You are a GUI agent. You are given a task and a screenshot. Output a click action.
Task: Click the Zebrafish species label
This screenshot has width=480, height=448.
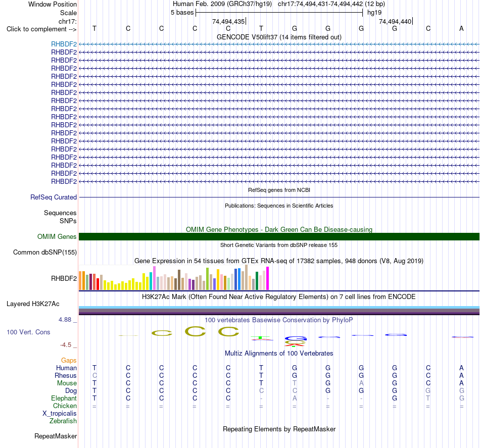[63, 421]
